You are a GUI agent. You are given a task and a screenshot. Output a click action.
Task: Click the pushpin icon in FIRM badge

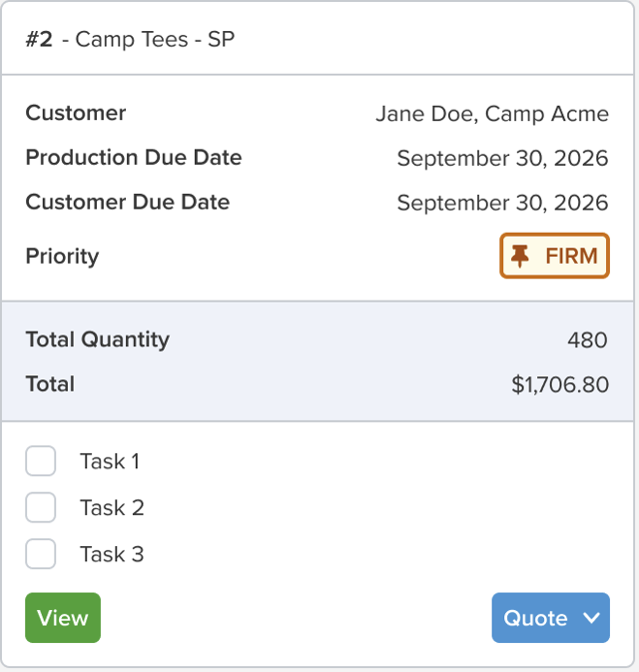point(520,257)
